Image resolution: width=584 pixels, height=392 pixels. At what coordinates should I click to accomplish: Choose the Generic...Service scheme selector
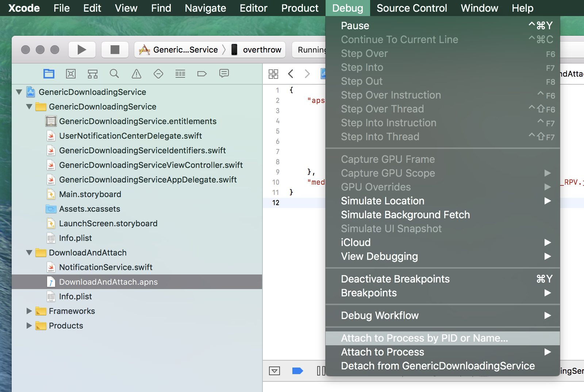(178, 50)
